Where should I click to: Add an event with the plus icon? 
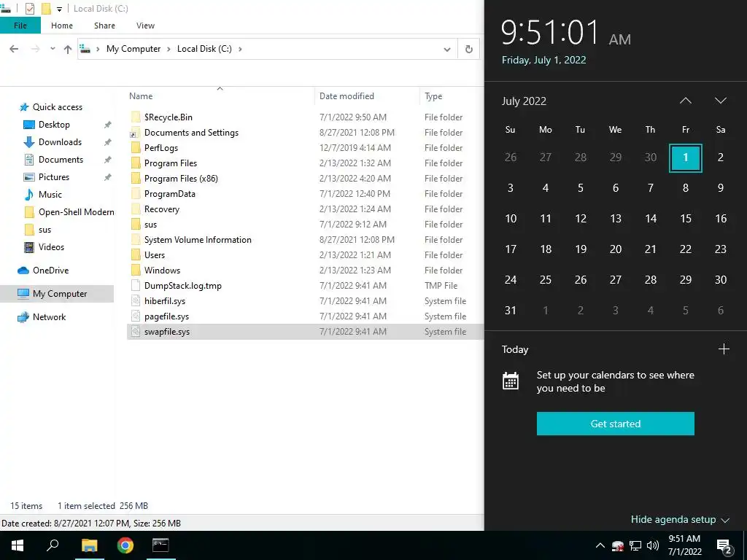(x=723, y=349)
